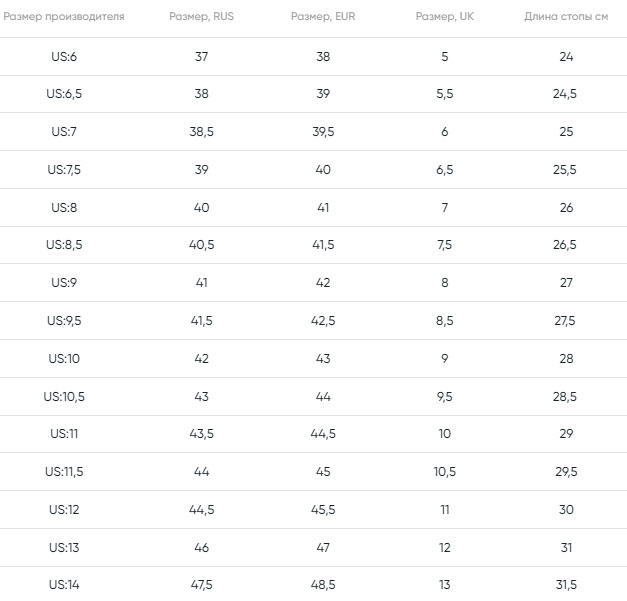
Task: Click RUS size 38,5 in US:7 row
Action: tap(202, 132)
